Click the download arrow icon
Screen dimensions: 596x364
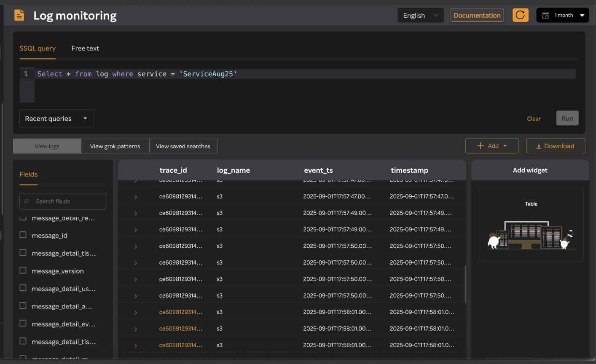pos(539,147)
